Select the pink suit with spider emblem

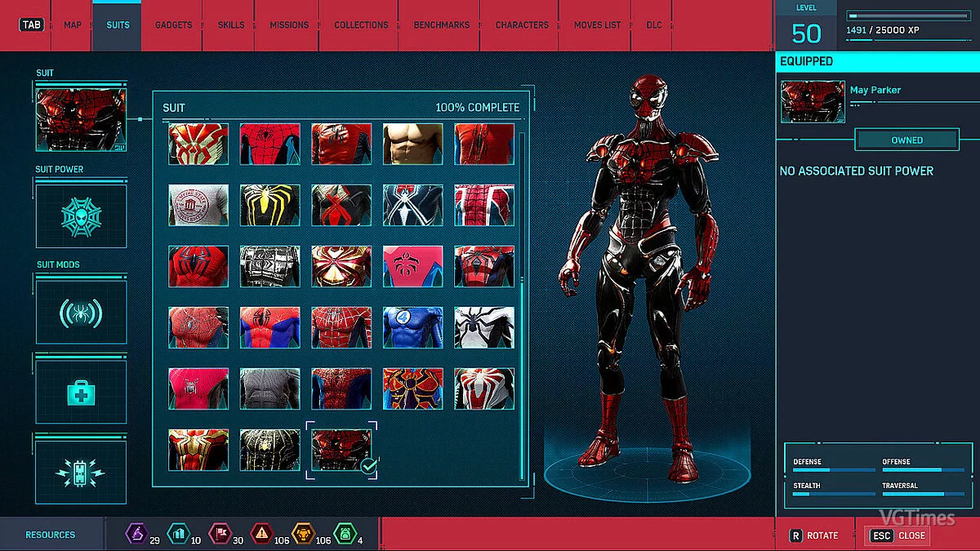(413, 266)
